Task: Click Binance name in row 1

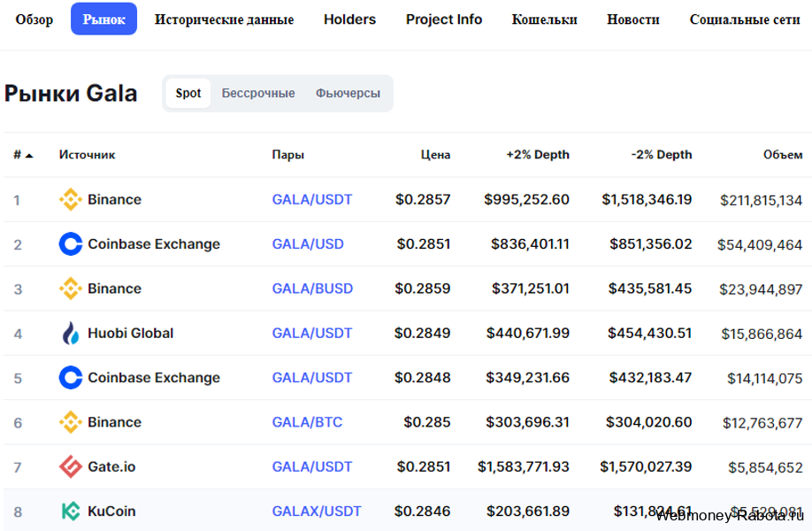Action: tap(114, 199)
